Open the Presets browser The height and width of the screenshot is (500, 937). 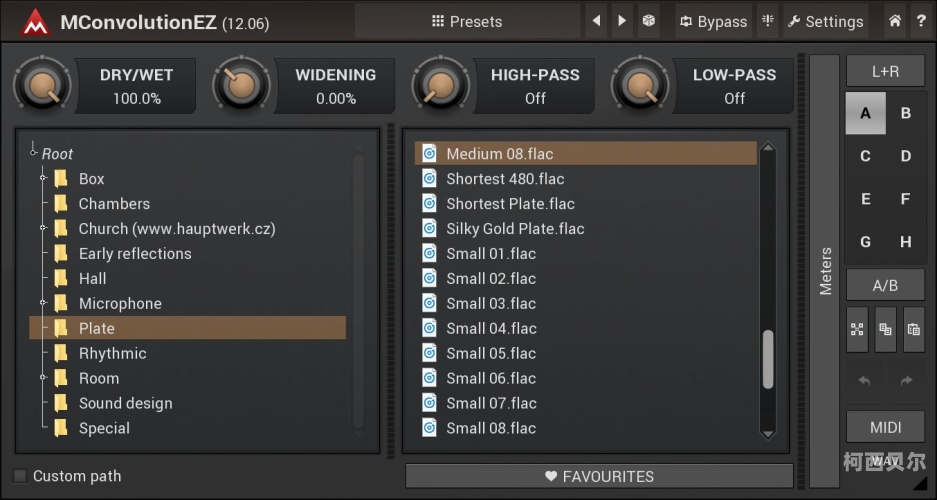pyautogui.click(x=467, y=21)
